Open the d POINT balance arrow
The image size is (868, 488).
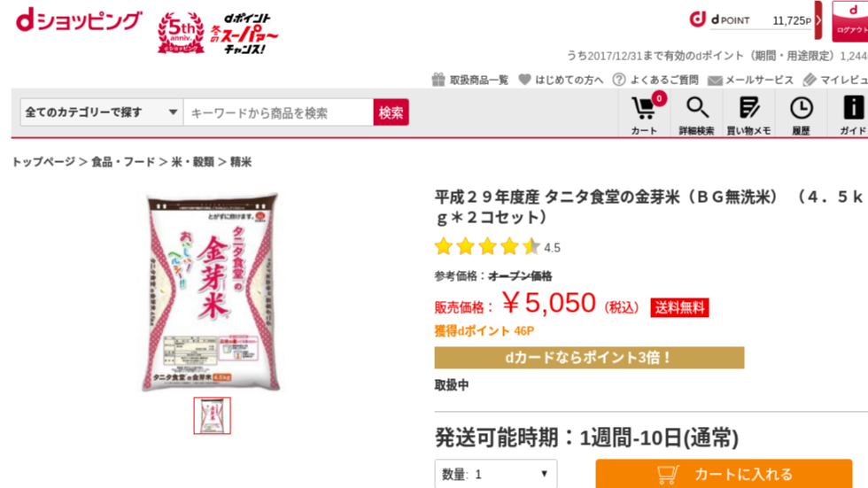[818, 20]
